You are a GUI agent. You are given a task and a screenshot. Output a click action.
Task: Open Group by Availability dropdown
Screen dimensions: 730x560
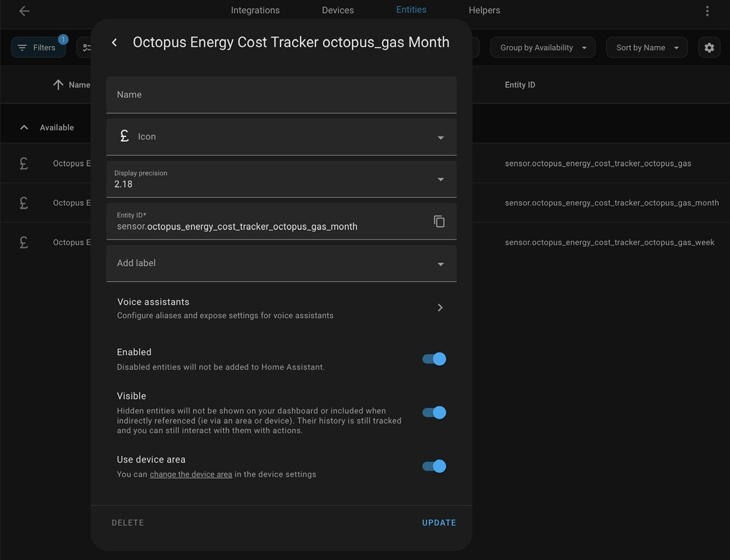coord(542,48)
